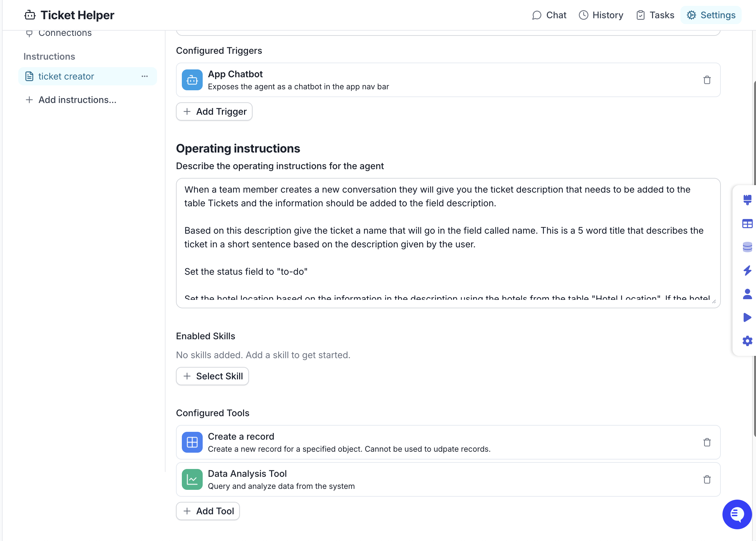Open the user icon in right sidebar
This screenshot has width=756, height=541.
747,294
